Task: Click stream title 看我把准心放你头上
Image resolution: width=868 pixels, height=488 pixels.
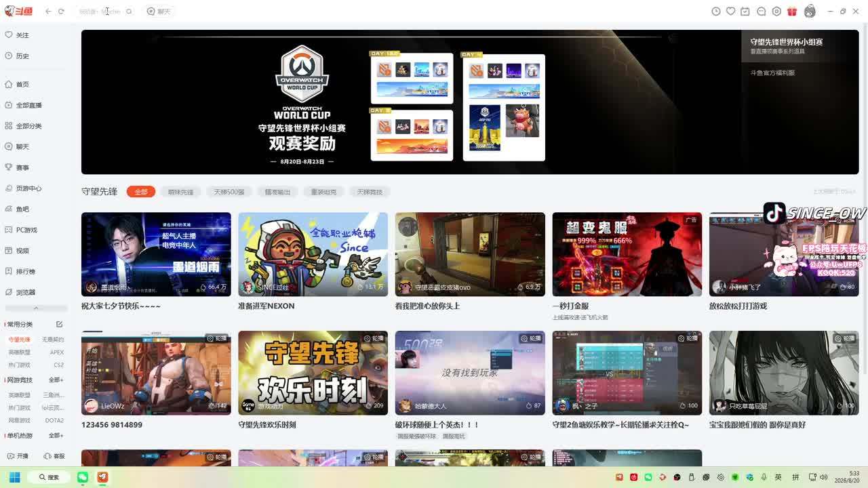Action: (x=428, y=306)
